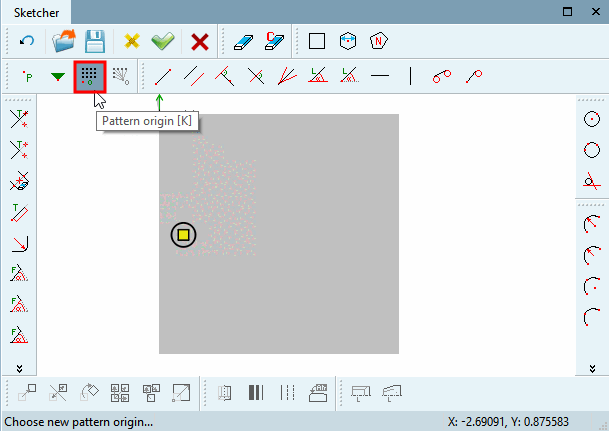Image resolution: width=609 pixels, height=431 pixels.
Task: Click the scale square icon
Action: coord(181,393)
